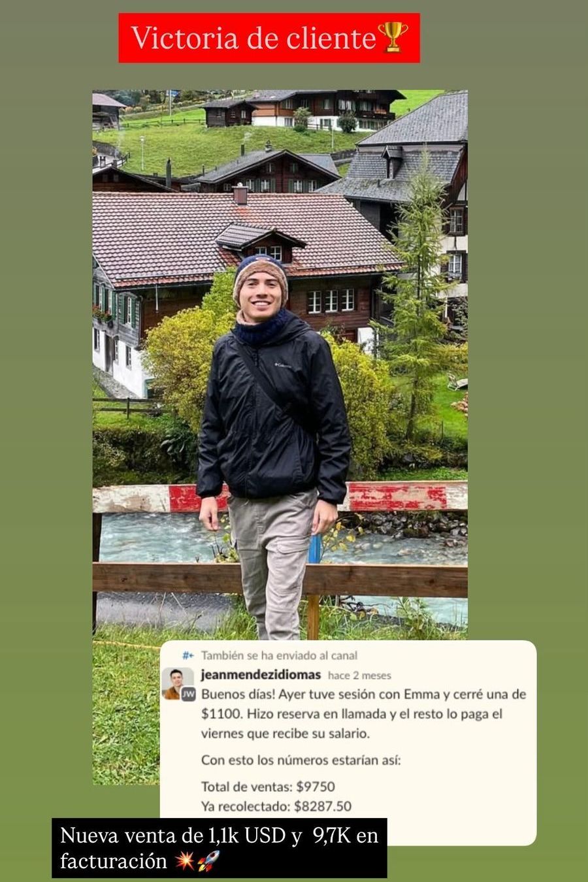Tap the rocket emoji in the bottom caption
This screenshot has width=588, height=882.
(x=208, y=862)
